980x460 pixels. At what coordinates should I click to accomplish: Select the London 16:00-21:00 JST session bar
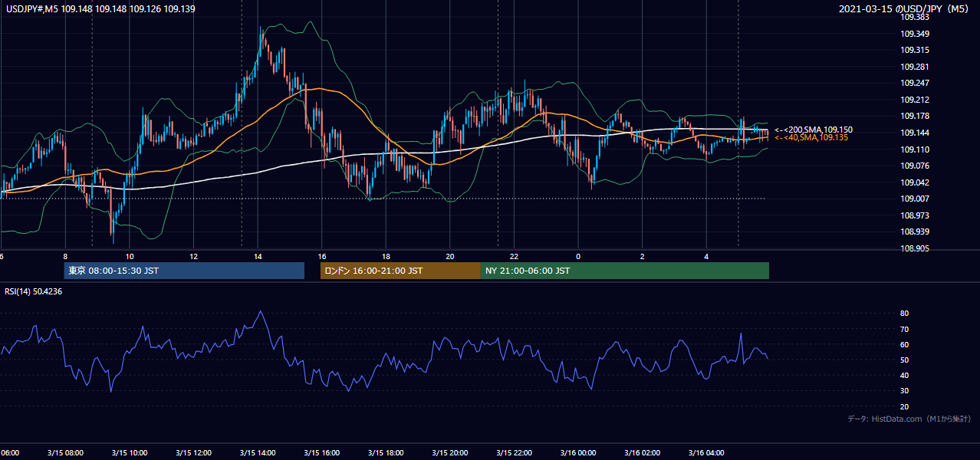(x=400, y=271)
